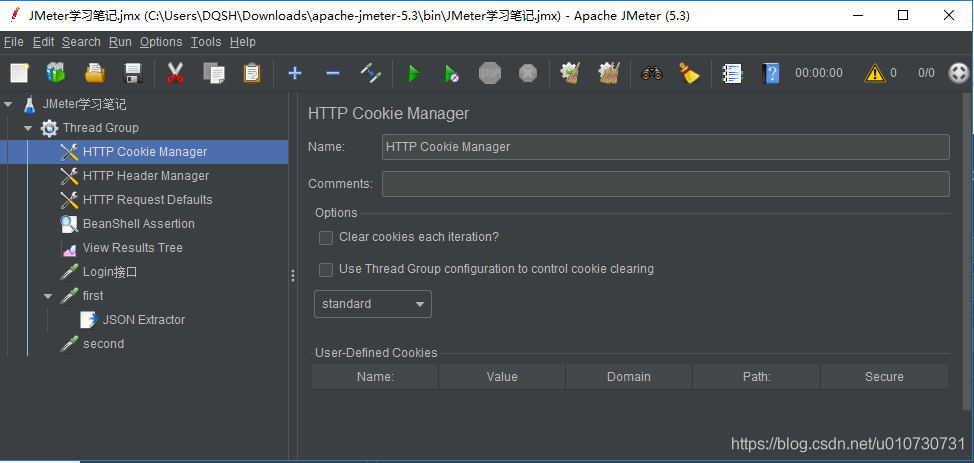The width and height of the screenshot is (974, 463).
Task: Open the File menu
Action: coord(14,42)
